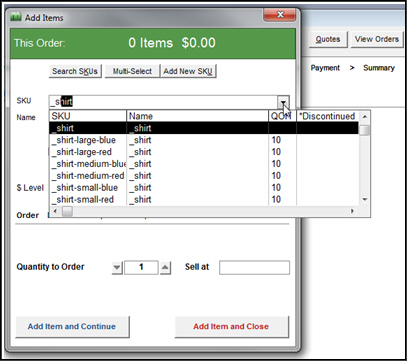Screen dimensions: 407x361
Task: Click Add Item and Continue
Action: [72, 327]
